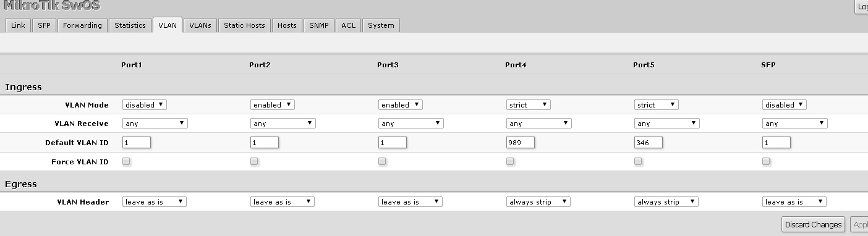Select the Static Hosts tab
This screenshot has width=868, height=236.
[x=244, y=25]
